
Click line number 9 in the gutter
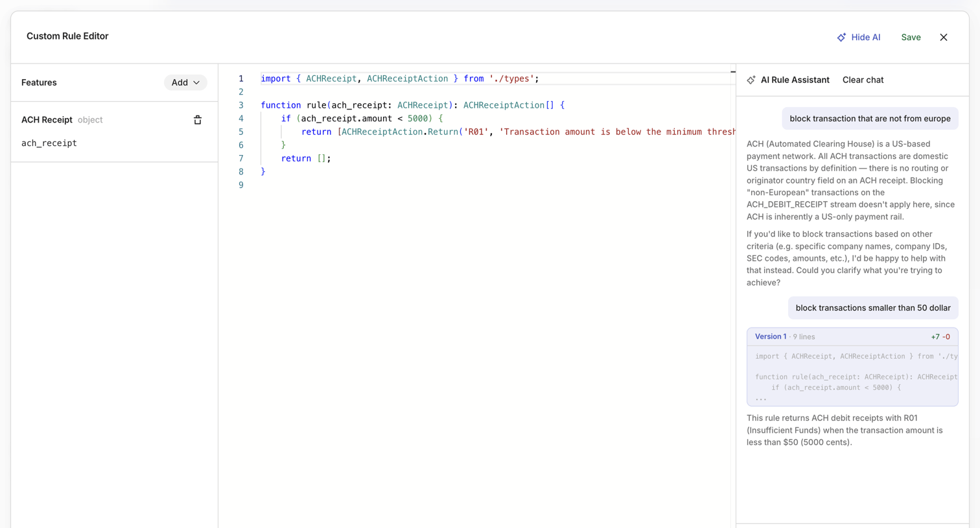(x=241, y=185)
